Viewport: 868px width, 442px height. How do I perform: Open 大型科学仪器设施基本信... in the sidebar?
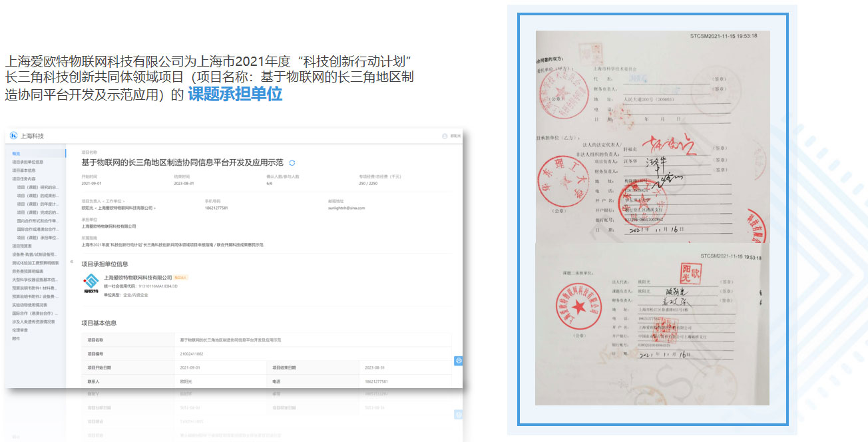[x=35, y=280]
